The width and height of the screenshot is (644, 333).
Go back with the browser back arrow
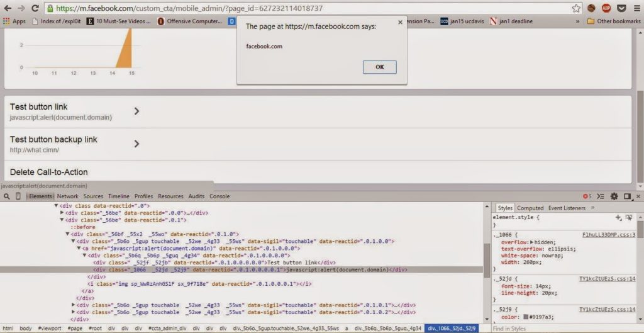(8, 8)
